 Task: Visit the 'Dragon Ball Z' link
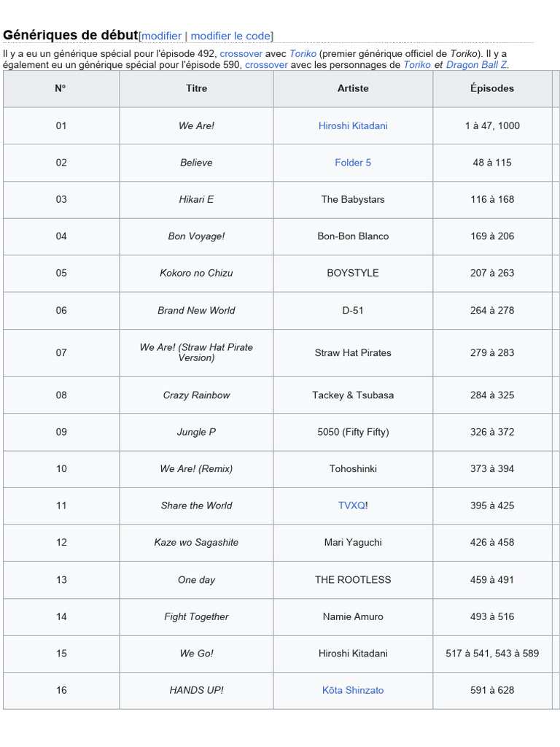477,65
